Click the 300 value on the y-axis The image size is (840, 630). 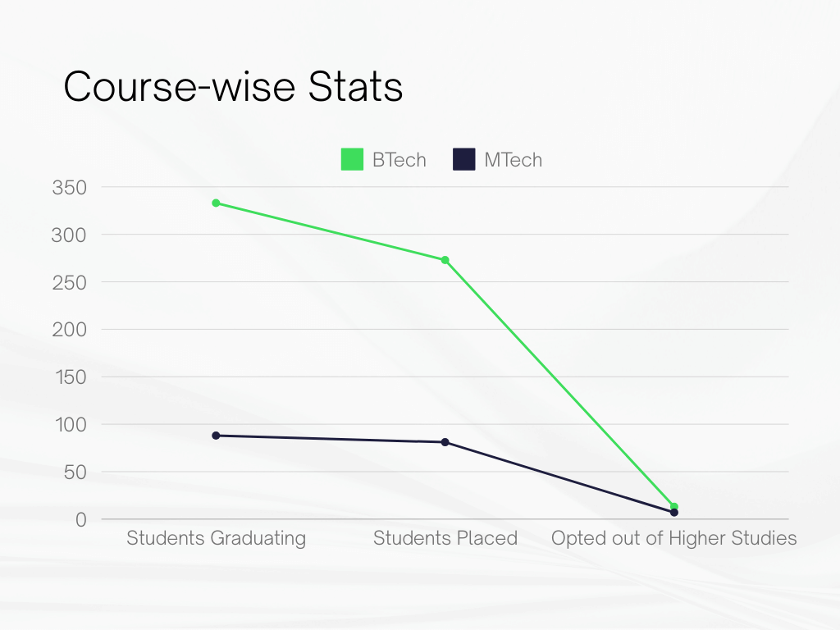pos(70,235)
